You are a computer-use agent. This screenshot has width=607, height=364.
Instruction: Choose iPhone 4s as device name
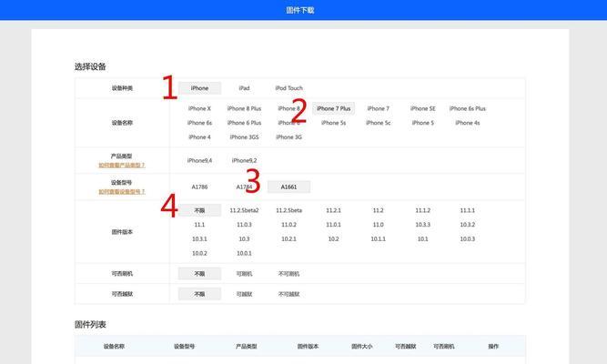pos(468,123)
